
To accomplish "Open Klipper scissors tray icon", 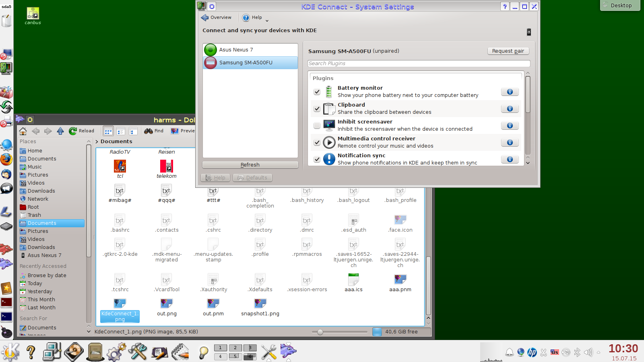I will tap(543, 352).
